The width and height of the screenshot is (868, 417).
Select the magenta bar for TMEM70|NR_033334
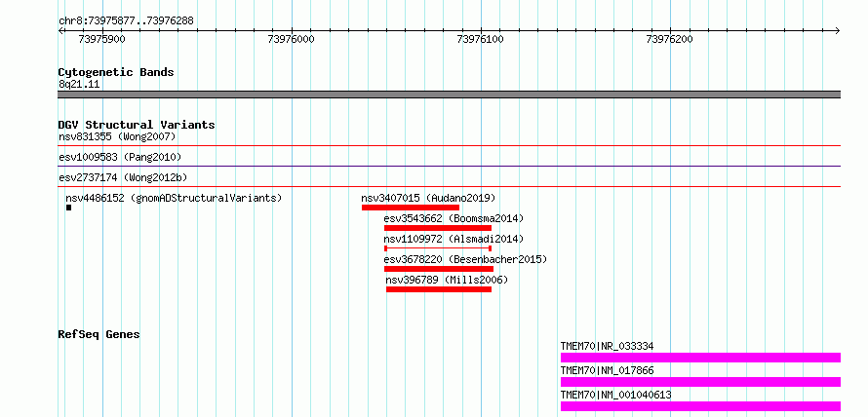(701, 358)
